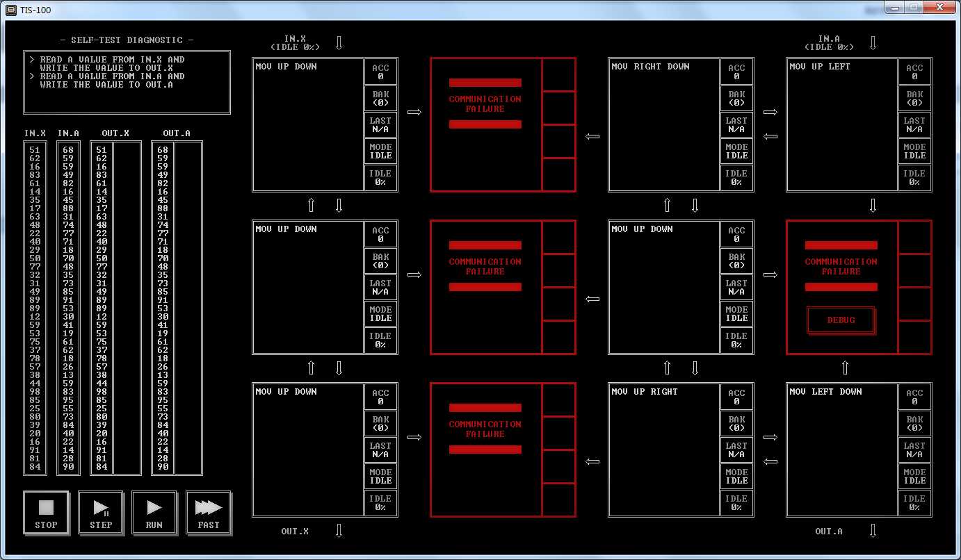Click the COMMUNICATION FAILURE node with DEBUG button
Image resolution: width=961 pixels, height=560 pixels.
(859, 288)
